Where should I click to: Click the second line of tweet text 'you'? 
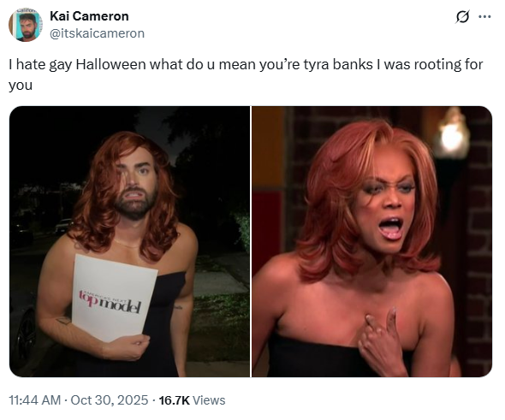21,86
